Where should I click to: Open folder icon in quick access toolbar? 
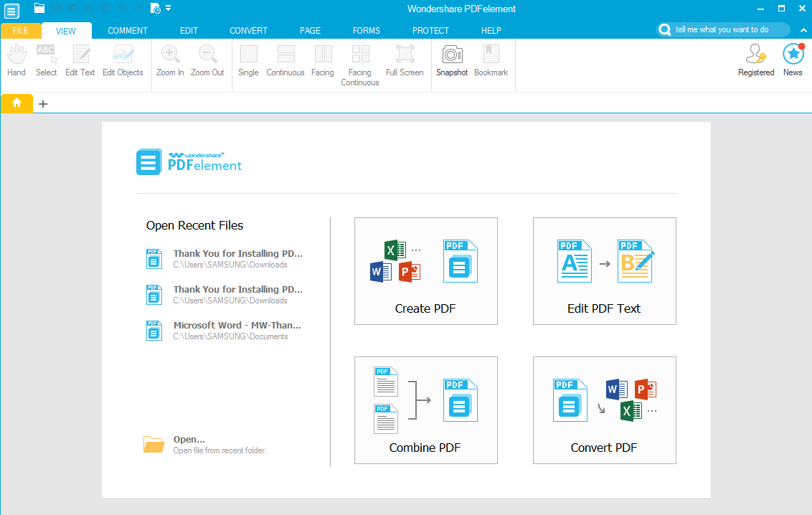click(39, 9)
